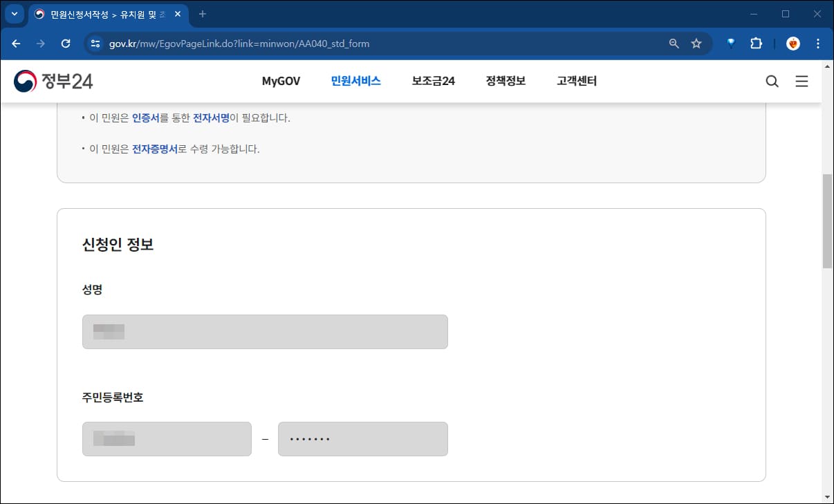Open a new browser tab with the plus button
The image size is (834, 504).
tap(201, 14)
